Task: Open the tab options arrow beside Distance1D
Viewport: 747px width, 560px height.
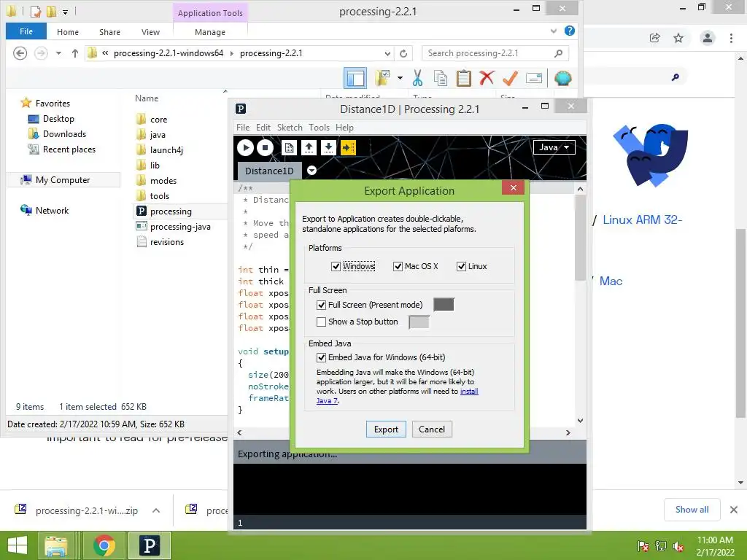Action: 311,170
